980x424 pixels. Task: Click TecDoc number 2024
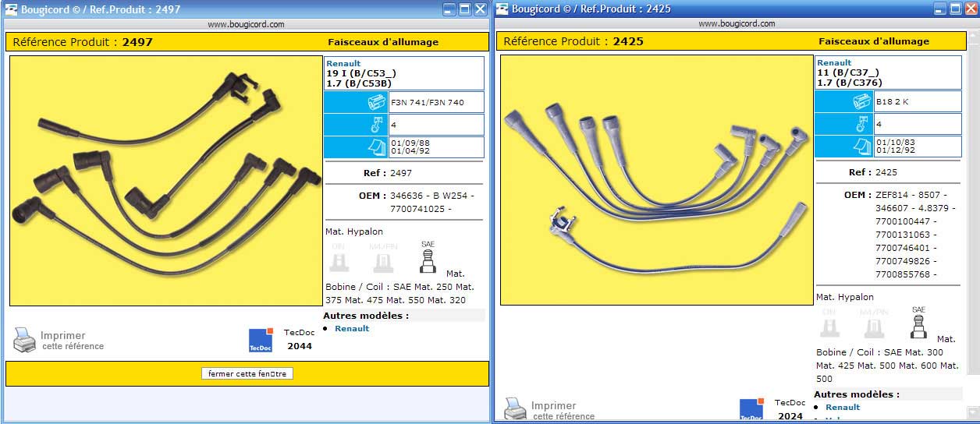790,416
